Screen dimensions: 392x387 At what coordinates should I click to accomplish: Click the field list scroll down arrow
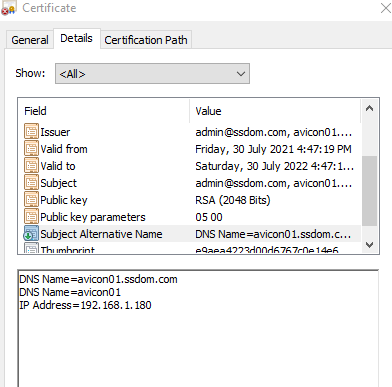(x=369, y=245)
